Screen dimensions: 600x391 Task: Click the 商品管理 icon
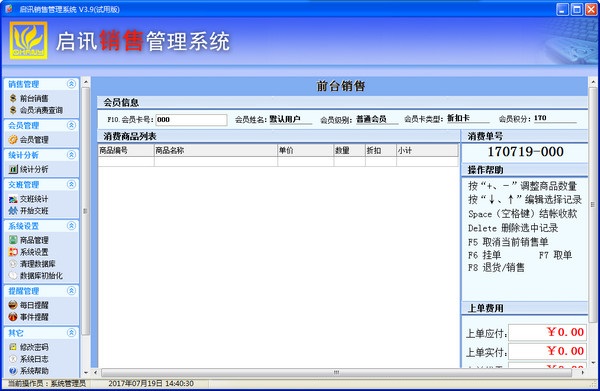point(13,240)
